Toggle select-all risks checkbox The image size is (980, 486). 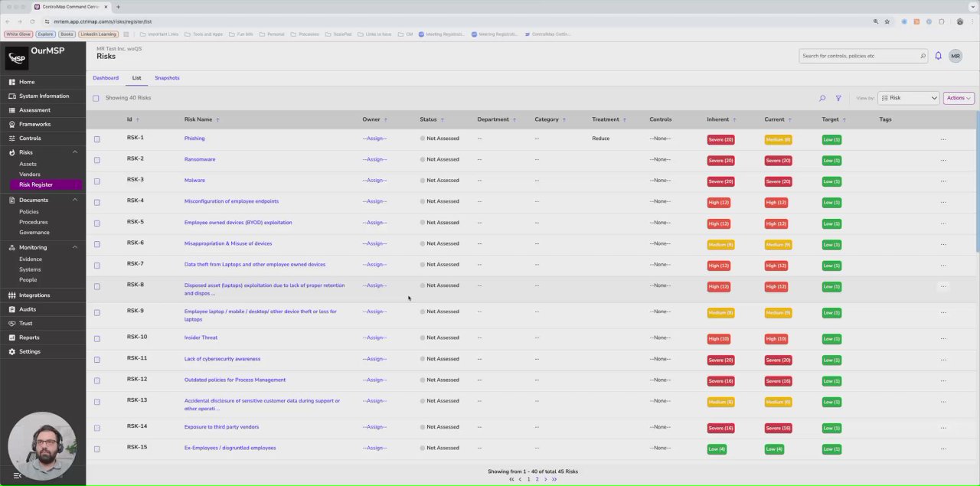coord(96,98)
